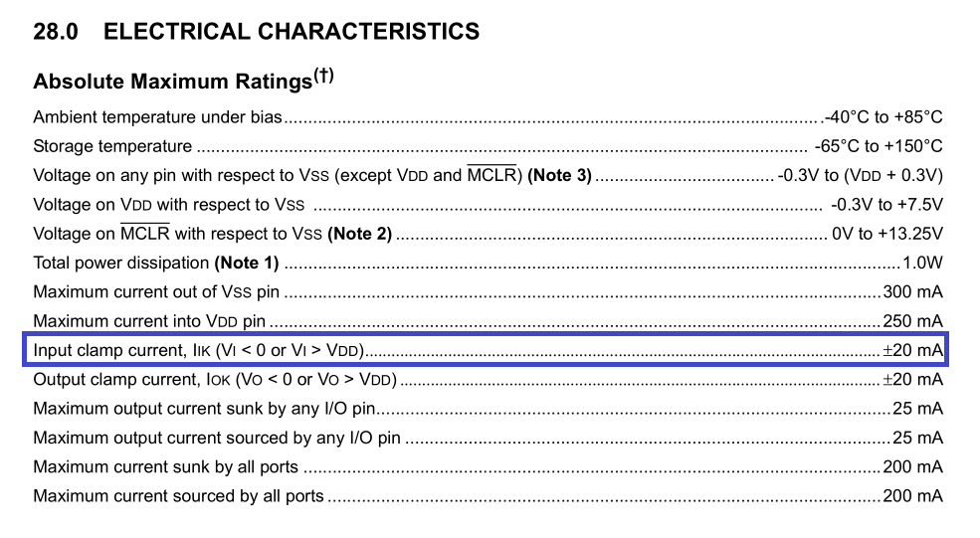Click the Maximum current out of VSS pin text

pyautogui.click(x=156, y=291)
